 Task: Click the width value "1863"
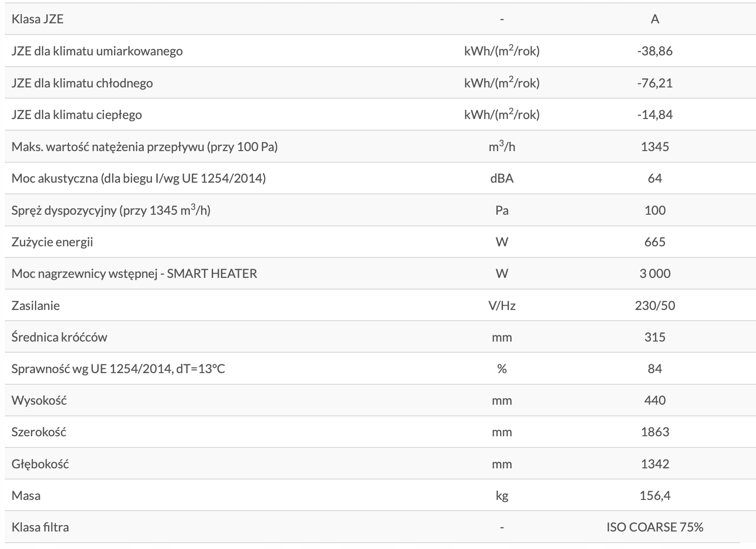655,432
